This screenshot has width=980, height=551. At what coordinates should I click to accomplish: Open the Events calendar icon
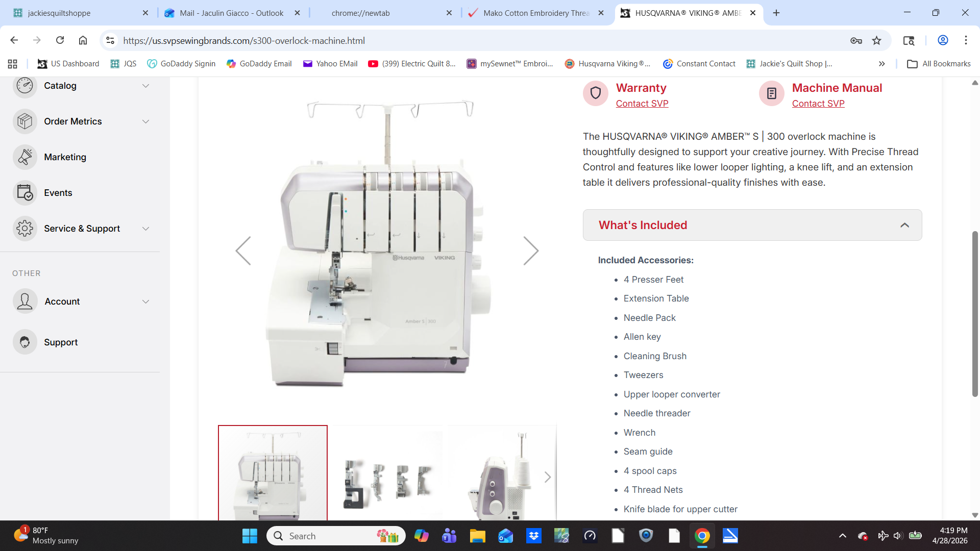pyautogui.click(x=24, y=193)
